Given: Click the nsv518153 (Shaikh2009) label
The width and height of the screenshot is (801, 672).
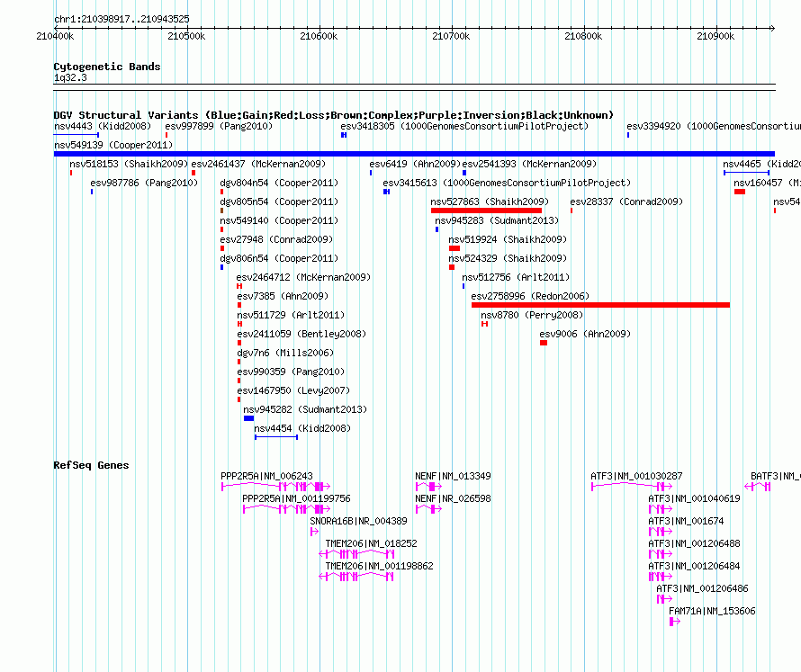Looking at the screenshot, I should click(129, 164).
